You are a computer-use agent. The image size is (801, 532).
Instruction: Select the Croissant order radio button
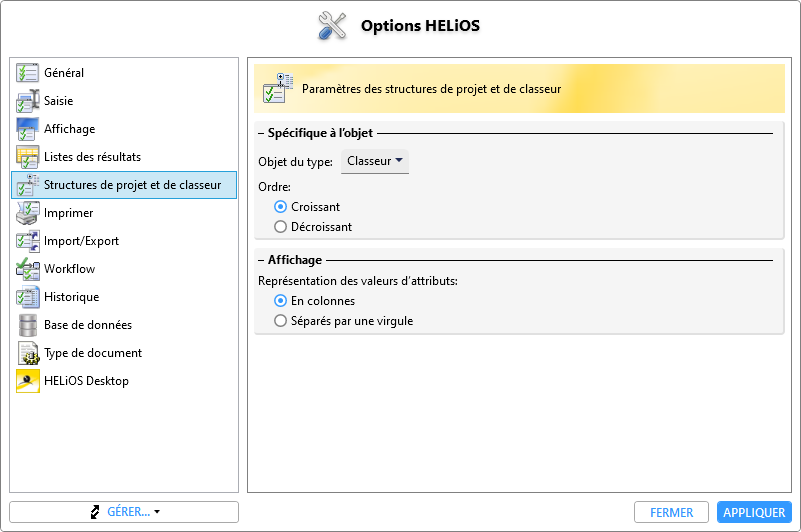click(280, 207)
